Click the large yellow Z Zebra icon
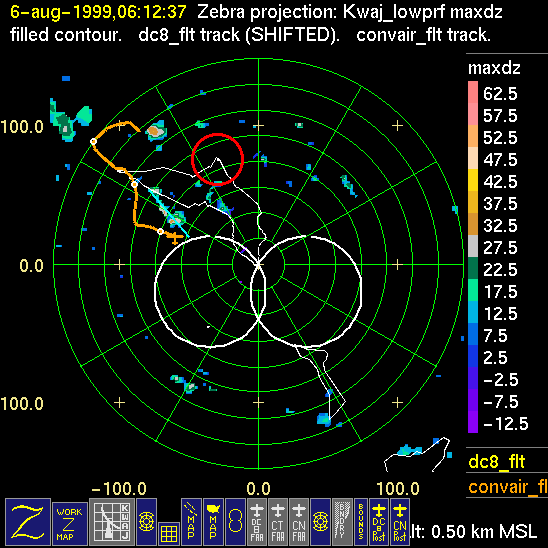 [x=28, y=521]
